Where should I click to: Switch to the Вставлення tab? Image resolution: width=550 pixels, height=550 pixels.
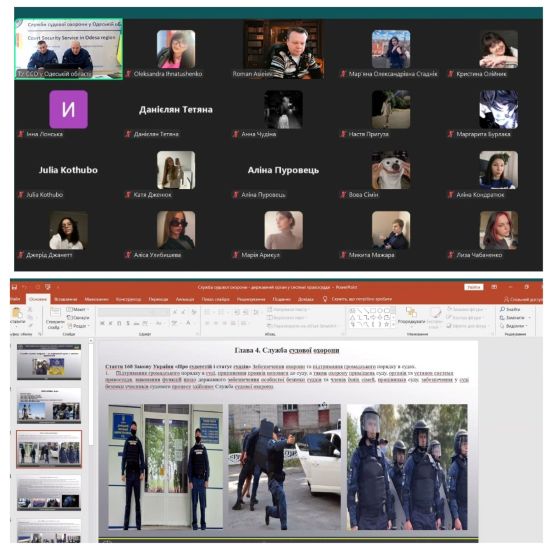(66, 299)
